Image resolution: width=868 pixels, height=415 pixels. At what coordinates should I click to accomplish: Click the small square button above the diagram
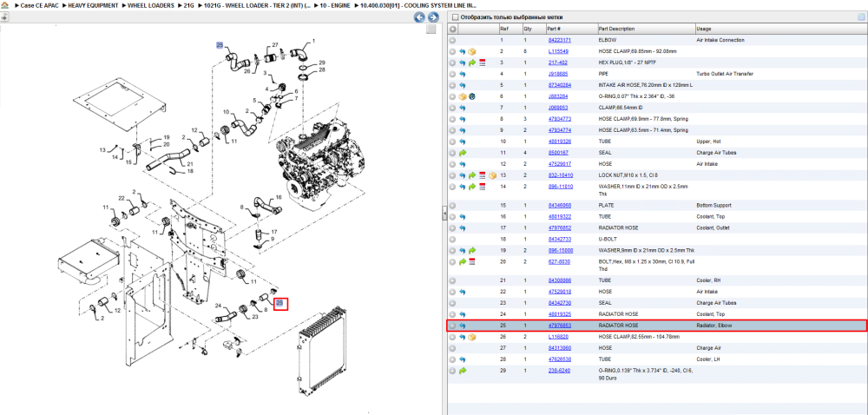(431, 30)
